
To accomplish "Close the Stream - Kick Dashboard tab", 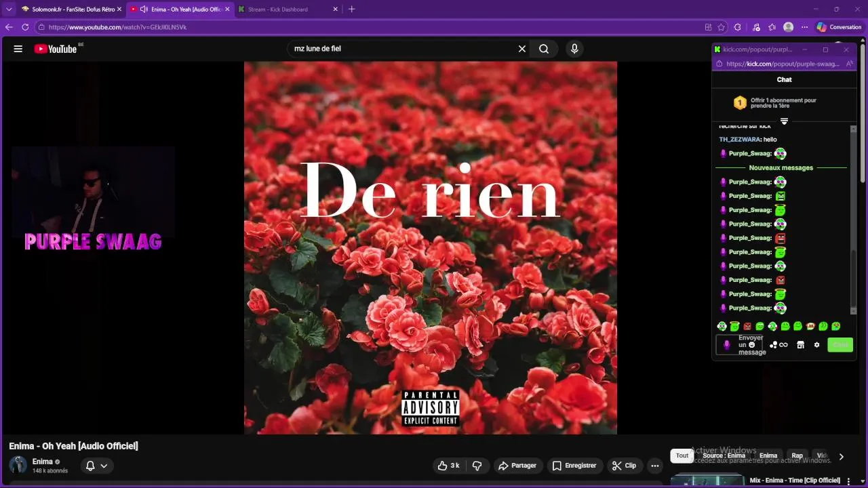I will [x=335, y=9].
